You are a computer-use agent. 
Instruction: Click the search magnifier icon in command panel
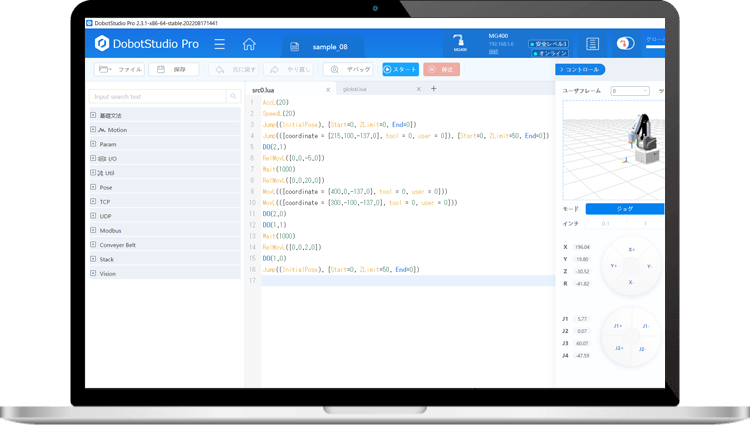pos(232,97)
